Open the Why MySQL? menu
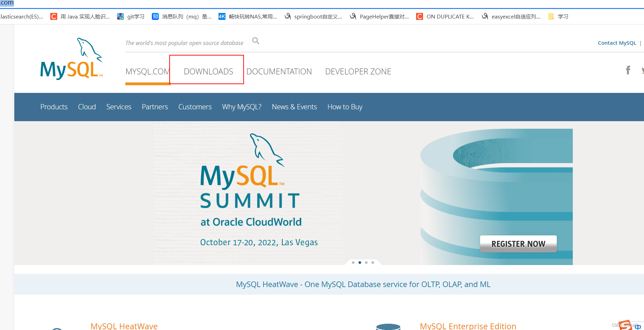Image resolution: width=644 pixels, height=330 pixels. [242, 107]
